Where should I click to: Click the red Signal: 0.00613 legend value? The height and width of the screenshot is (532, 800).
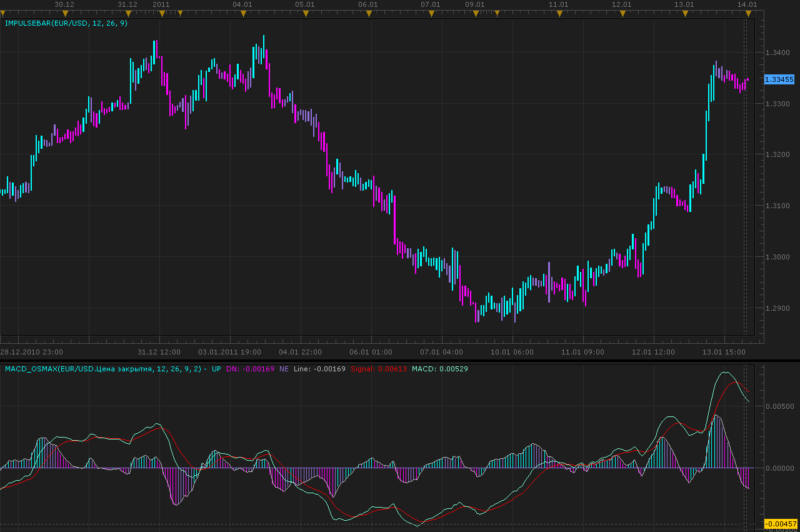379,369
